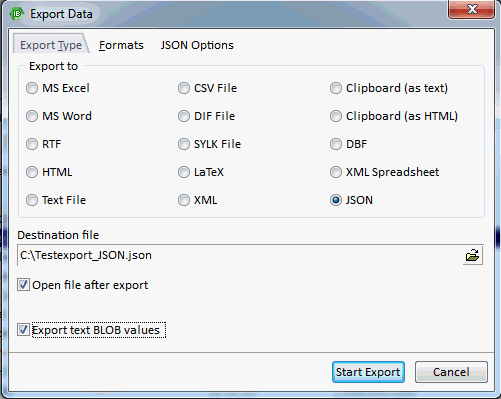Click the IBExpert application icon in title bar
The width and height of the screenshot is (501, 399).
coord(17,14)
